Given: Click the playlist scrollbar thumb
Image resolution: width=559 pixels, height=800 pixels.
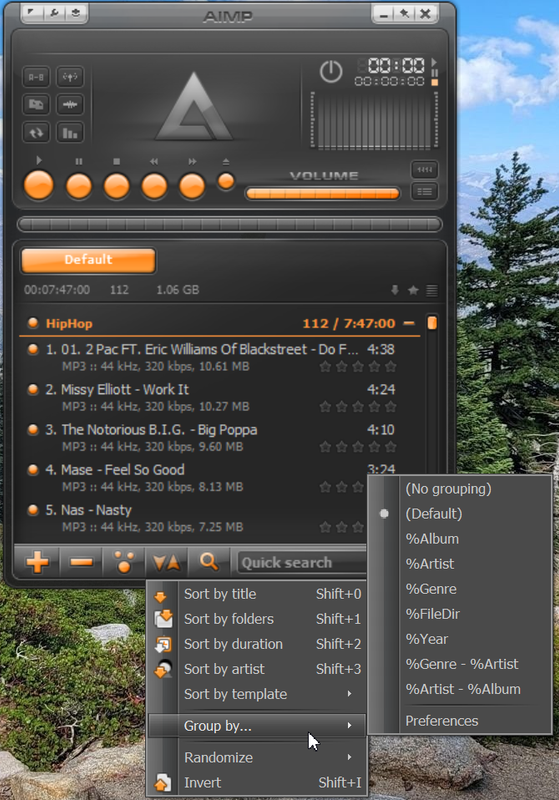Looking at the screenshot, I should pos(432,323).
